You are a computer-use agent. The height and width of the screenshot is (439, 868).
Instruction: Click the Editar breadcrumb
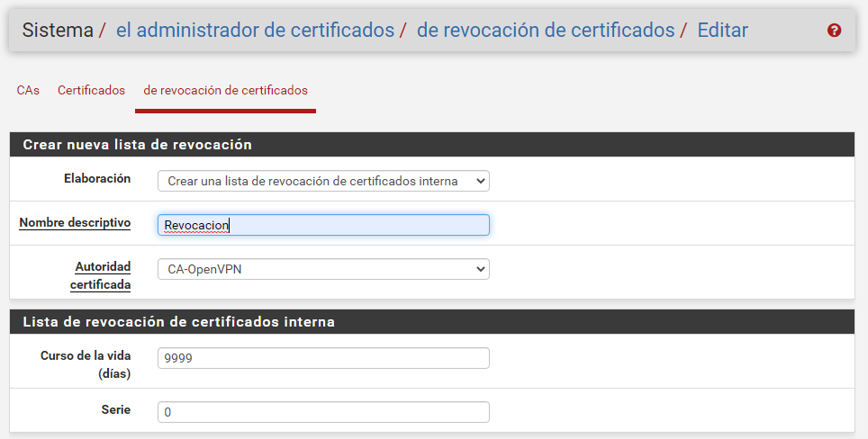722,31
